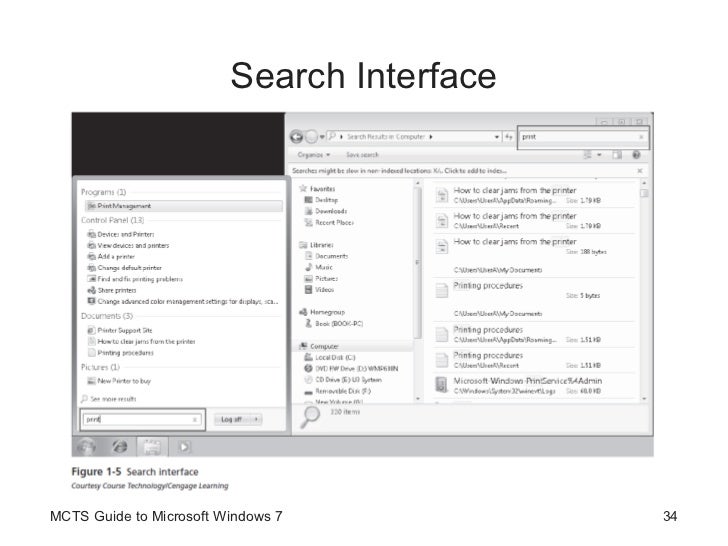Select CD Drive (E:) U3 System
The height and width of the screenshot is (546, 728).
coord(343,379)
